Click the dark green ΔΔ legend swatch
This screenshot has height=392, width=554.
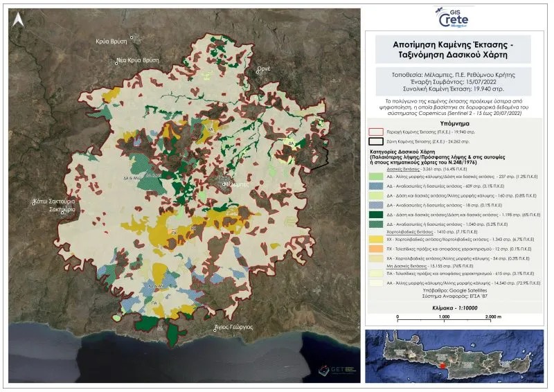(375, 215)
